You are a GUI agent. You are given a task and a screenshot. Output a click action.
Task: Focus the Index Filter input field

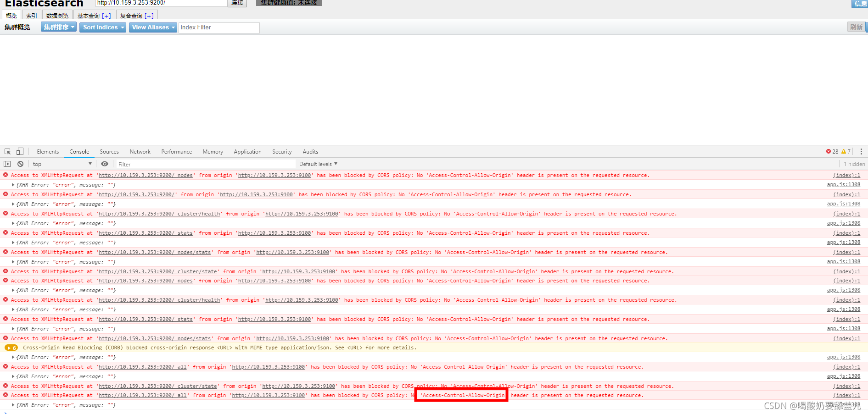pos(219,28)
